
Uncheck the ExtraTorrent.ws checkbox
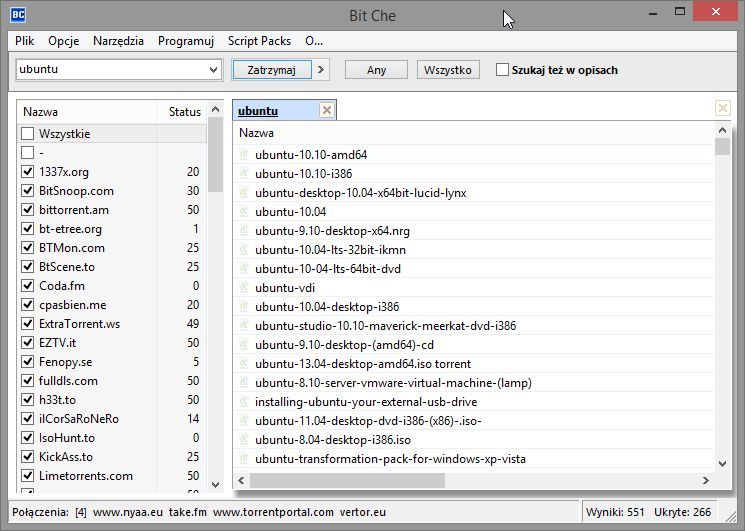(28, 323)
